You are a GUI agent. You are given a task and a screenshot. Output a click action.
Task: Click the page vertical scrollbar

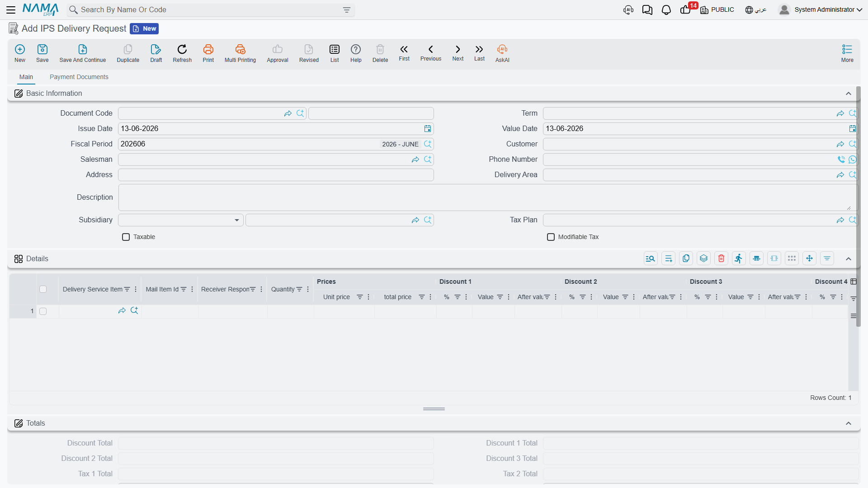click(858, 206)
